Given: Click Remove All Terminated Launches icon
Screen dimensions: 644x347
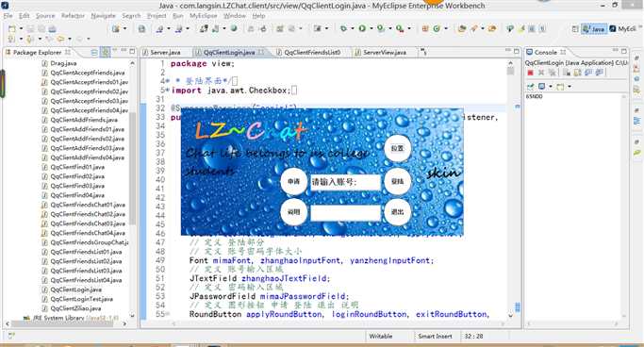Looking at the screenshot, I should pyautogui.click(x=553, y=73).
